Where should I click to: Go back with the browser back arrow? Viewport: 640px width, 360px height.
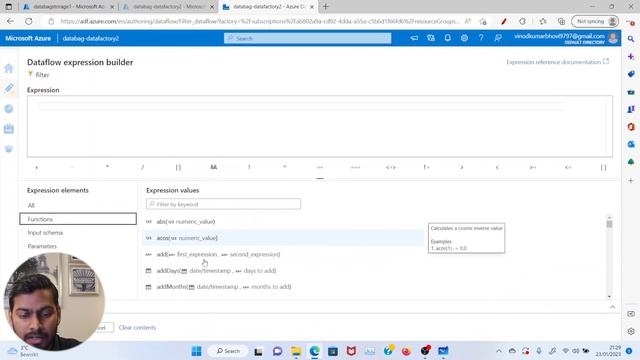point(10,21)
